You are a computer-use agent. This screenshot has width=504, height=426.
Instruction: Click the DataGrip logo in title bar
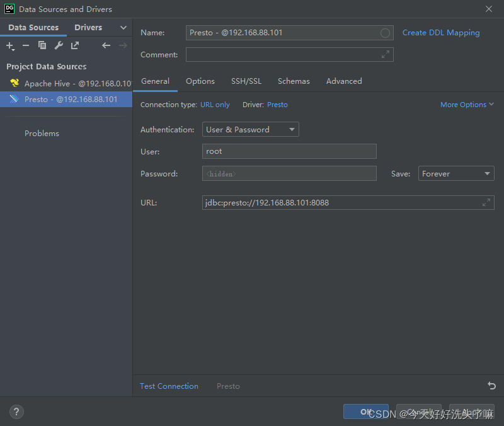9,9
